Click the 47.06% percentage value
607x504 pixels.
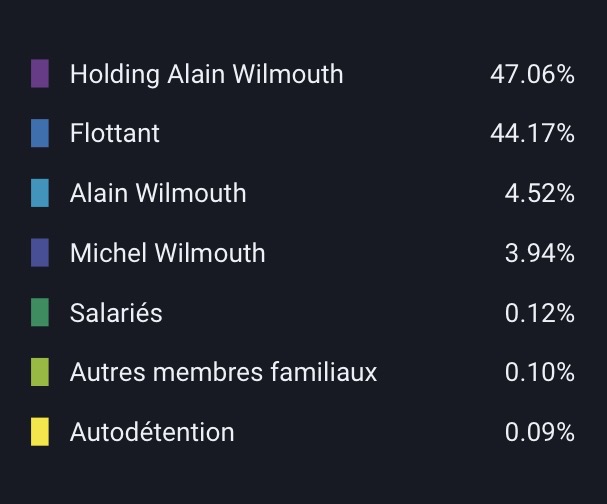pyautogui.click(x=532, y=74)
